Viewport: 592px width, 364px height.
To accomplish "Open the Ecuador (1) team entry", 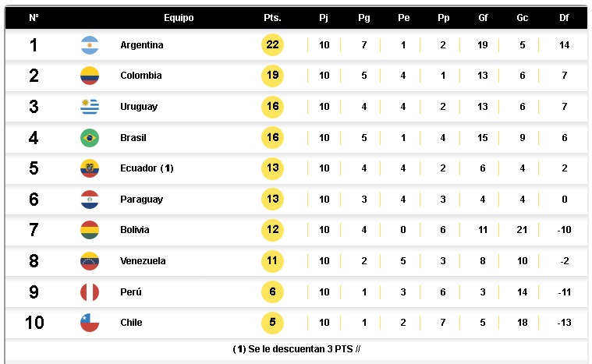I will (147, 168).
